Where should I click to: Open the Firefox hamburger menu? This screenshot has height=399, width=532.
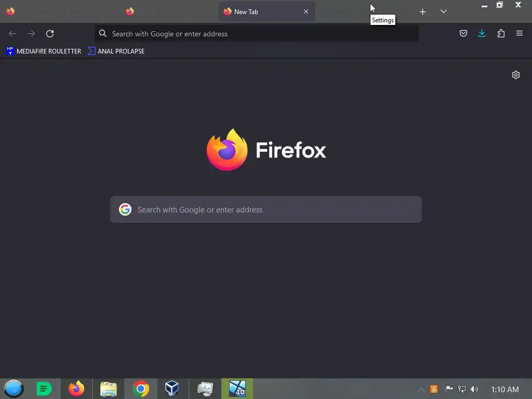(520, 33)
